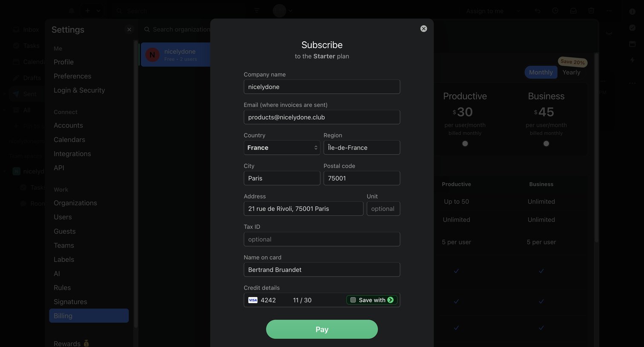This screenshot has width=644, height=347.
Task: Open the profile avatar dropdown chevron in the top bar
Action: point(290,11)
